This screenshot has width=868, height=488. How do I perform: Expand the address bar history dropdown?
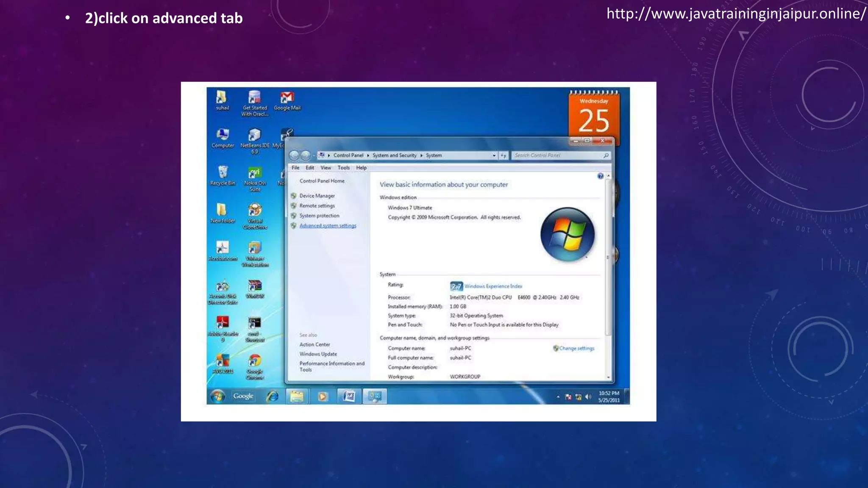pyautogui.click(x=494, y=155)
